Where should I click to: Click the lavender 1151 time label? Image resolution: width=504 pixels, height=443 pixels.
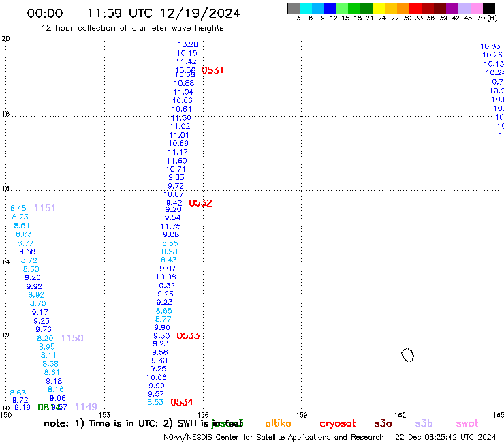tap(45, 208)
